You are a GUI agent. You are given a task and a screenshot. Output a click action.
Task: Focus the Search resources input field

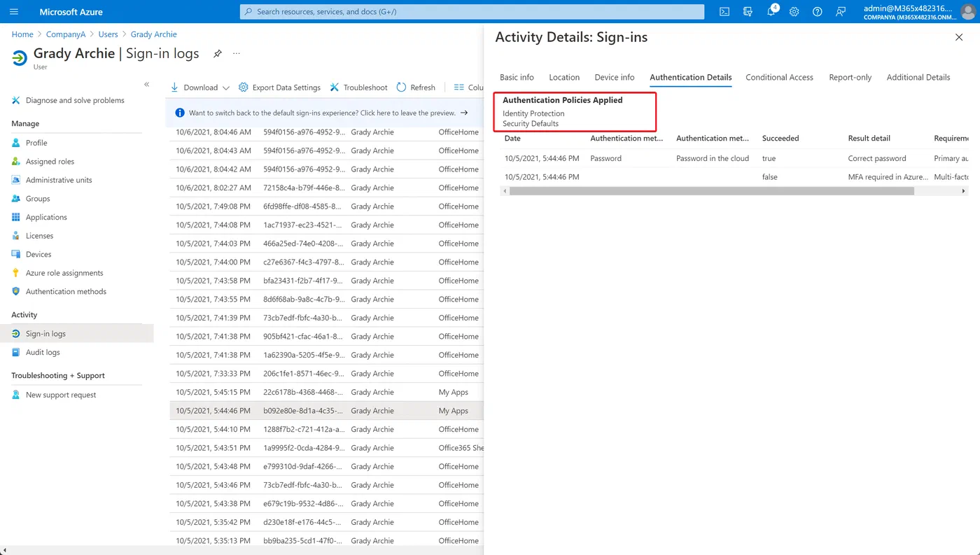(x=472, y=12)
